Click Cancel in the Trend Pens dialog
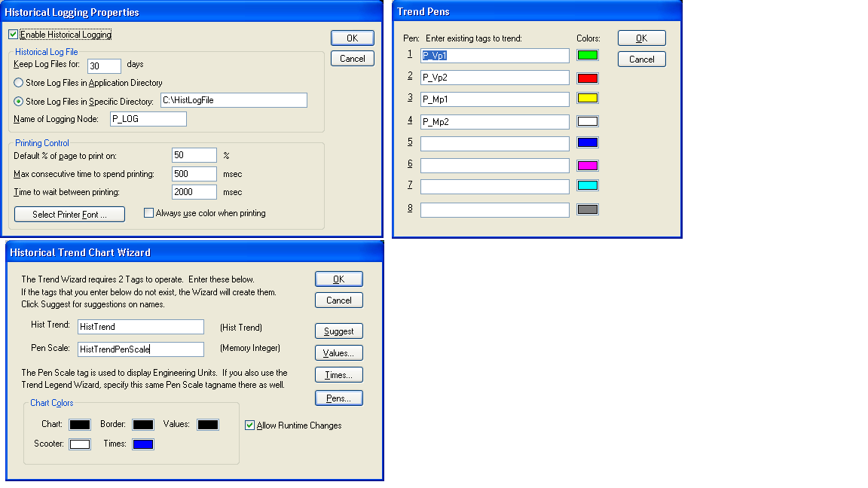 point(641,59)
